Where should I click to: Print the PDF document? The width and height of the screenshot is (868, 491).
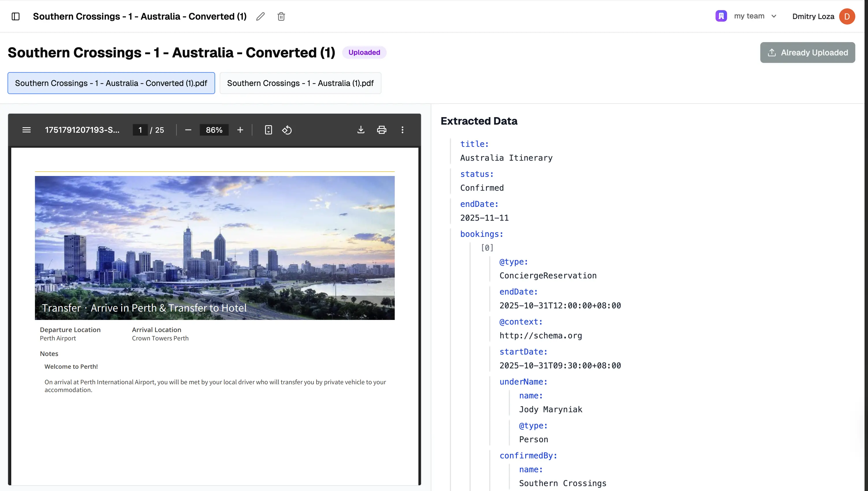coord(381,130)
